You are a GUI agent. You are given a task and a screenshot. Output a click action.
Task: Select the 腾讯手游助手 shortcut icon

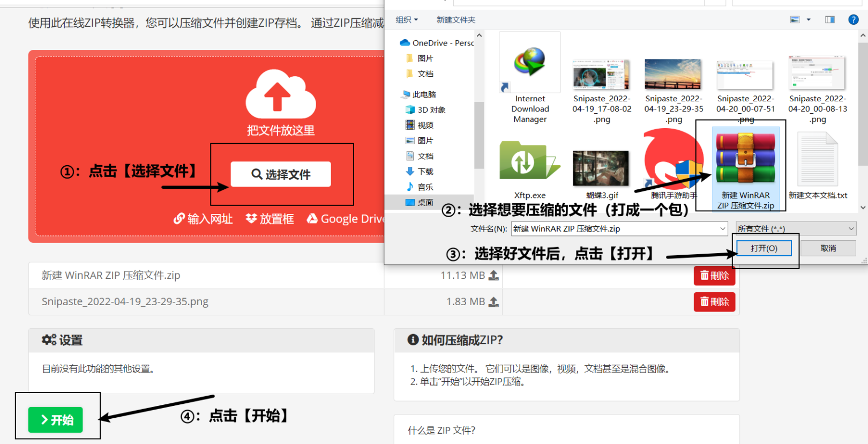click(672, 161)
